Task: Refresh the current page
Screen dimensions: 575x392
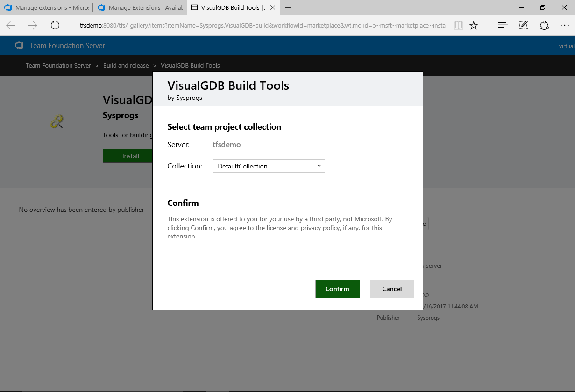Action: pos(55,26)
